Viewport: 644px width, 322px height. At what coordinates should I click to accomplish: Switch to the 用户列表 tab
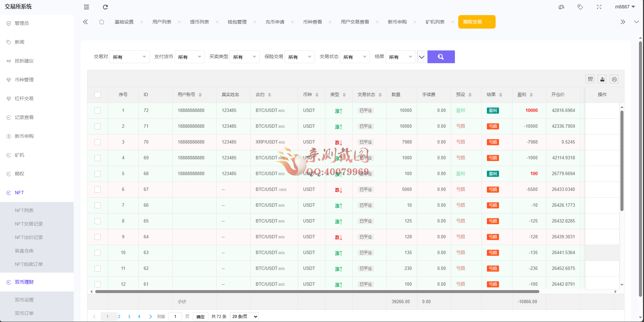pyautogui.click(x=162, y=22)
